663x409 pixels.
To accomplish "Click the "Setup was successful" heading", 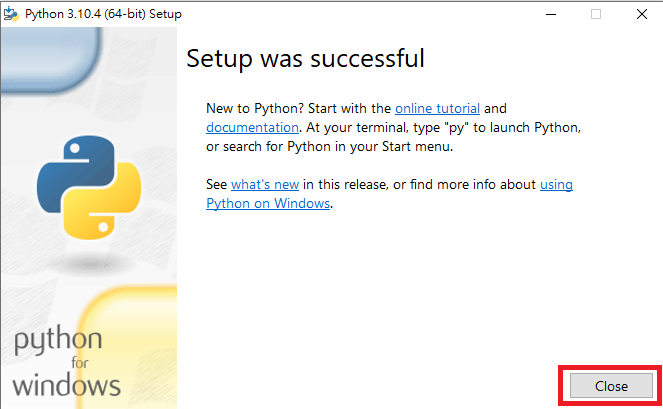I will (305, 59).
